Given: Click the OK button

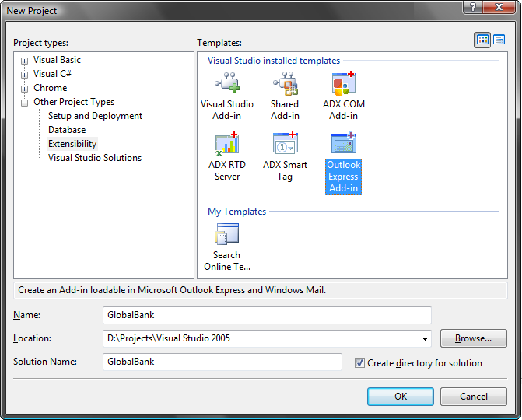Looking at the screenshot, I should click(x=401, y=397).
